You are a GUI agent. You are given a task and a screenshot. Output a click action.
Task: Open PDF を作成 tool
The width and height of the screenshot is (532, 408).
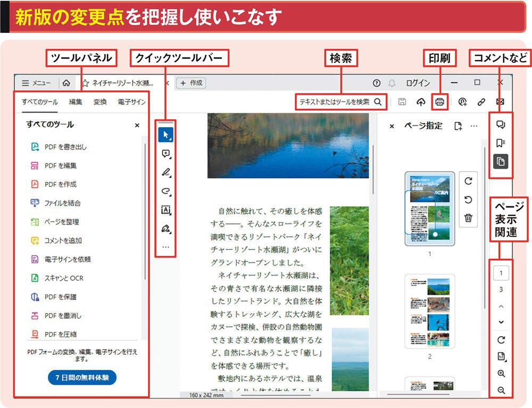tap(54, 184)
